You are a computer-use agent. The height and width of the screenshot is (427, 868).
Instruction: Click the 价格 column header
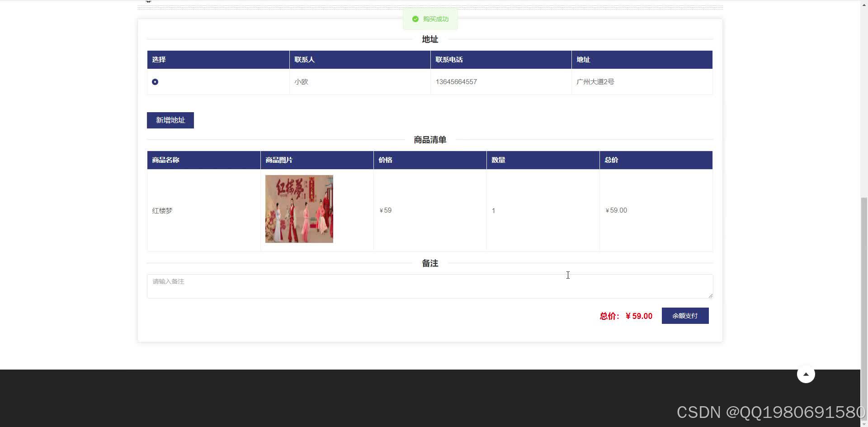tap(385, 160)
